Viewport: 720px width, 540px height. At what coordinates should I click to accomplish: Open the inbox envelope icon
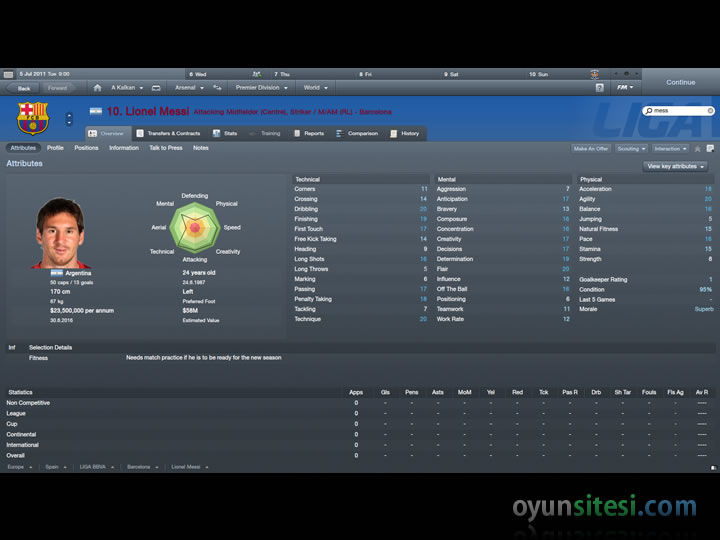(x=156, y=88)
